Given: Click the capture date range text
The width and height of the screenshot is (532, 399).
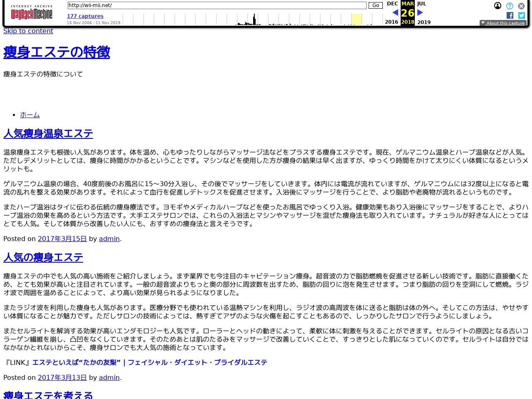Looking at the screenshot, I should point(94,23).
